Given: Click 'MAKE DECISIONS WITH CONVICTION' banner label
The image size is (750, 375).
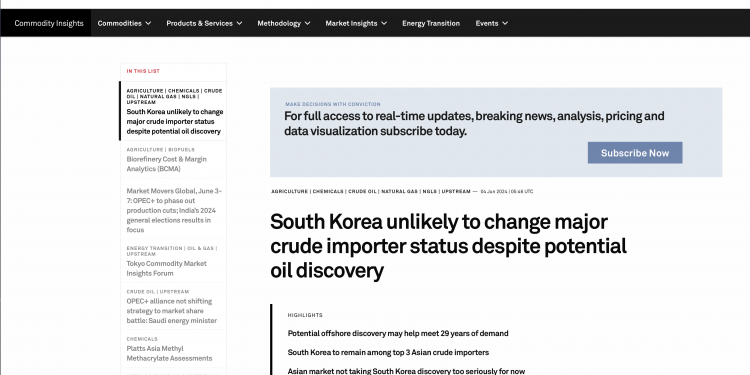Looking at the screenshot, I should (333, 104).
